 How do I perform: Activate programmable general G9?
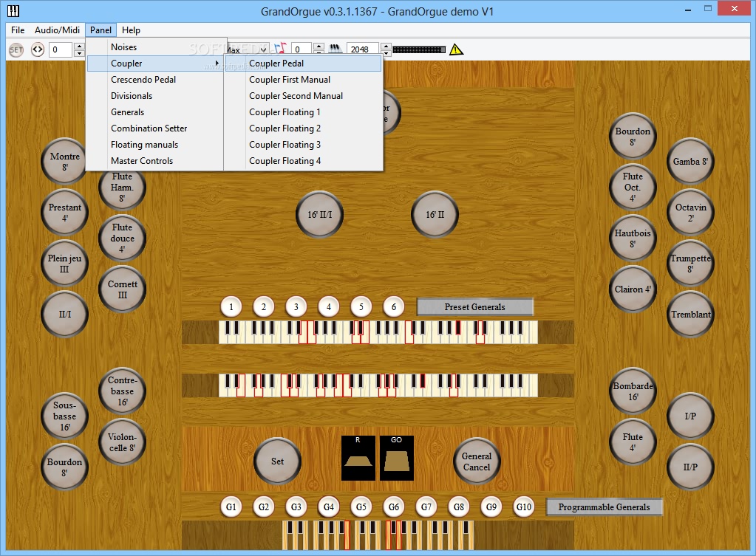coord(491,507)
